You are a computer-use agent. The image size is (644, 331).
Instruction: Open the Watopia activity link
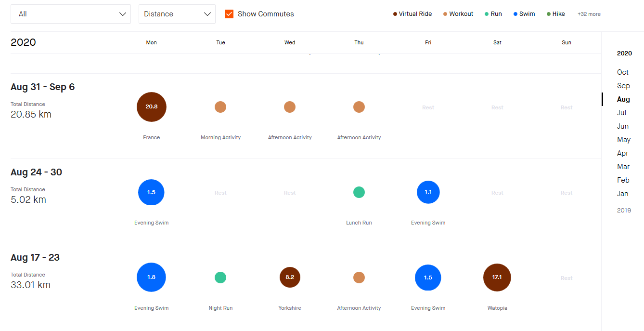pos(497,308)
